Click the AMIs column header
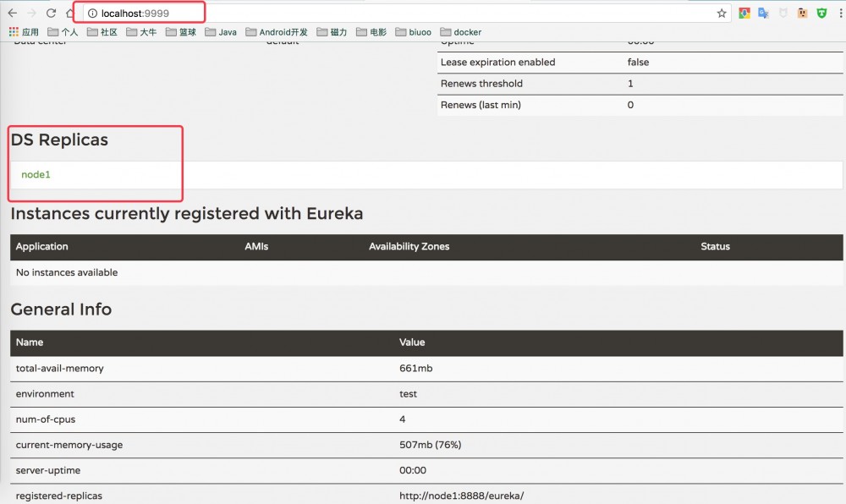The image size is (846, 504). 256,246
